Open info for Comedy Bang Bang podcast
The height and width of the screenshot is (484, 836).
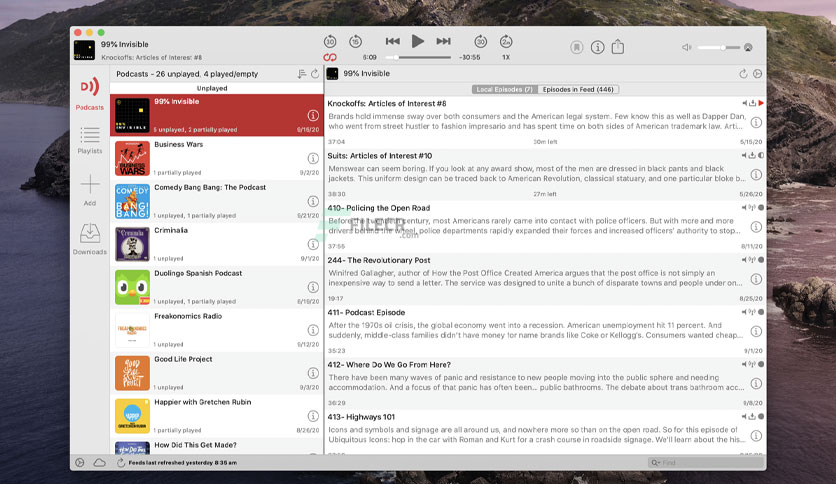coord(313,201)
